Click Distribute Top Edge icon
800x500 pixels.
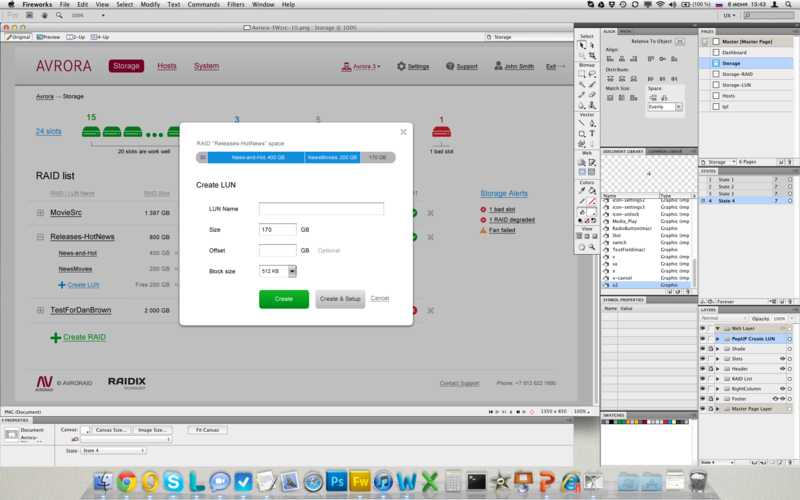(x=610, y=79)
